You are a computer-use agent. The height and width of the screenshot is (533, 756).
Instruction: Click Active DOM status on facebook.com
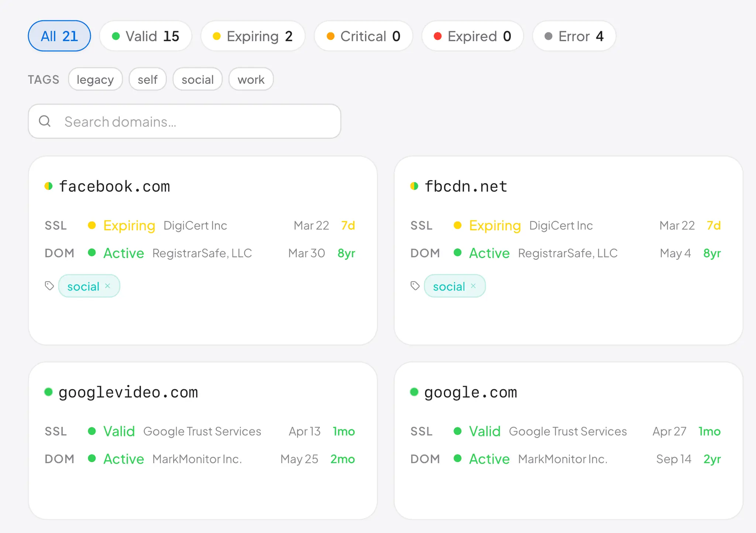click(x=124, y=253)
